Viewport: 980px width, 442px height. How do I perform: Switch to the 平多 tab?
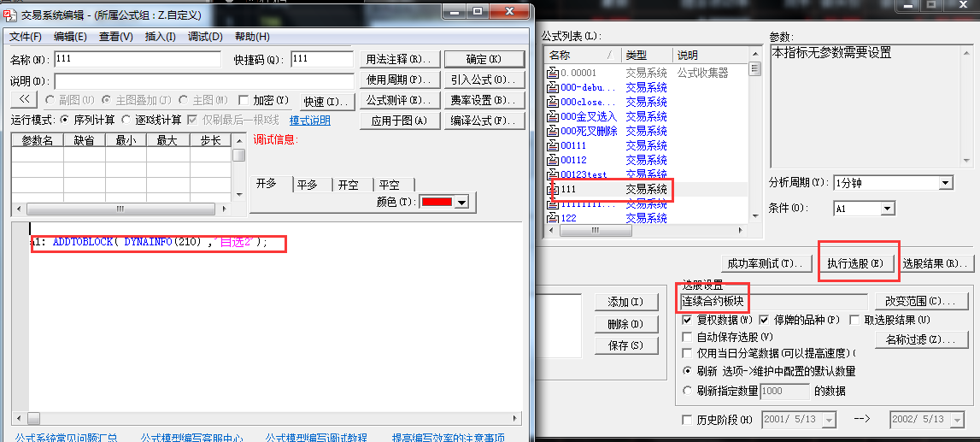tap(307, 185)
